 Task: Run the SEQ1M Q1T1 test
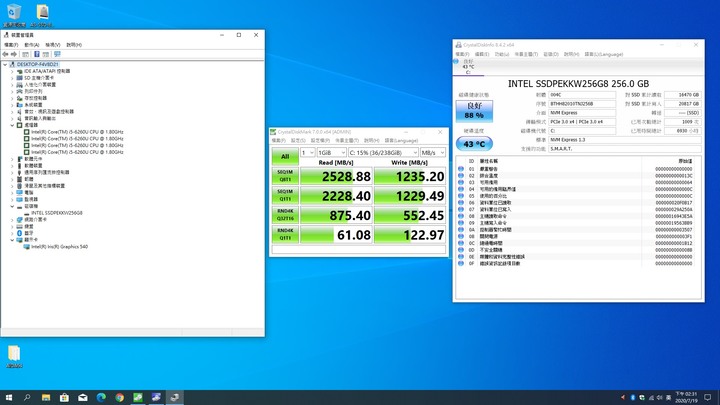(x=285, y=196)
